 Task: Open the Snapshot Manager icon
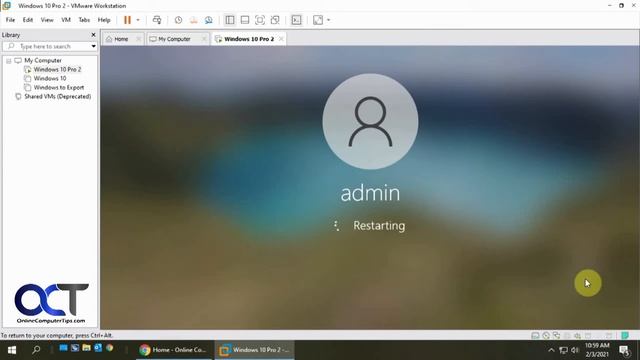pos(209,20)
